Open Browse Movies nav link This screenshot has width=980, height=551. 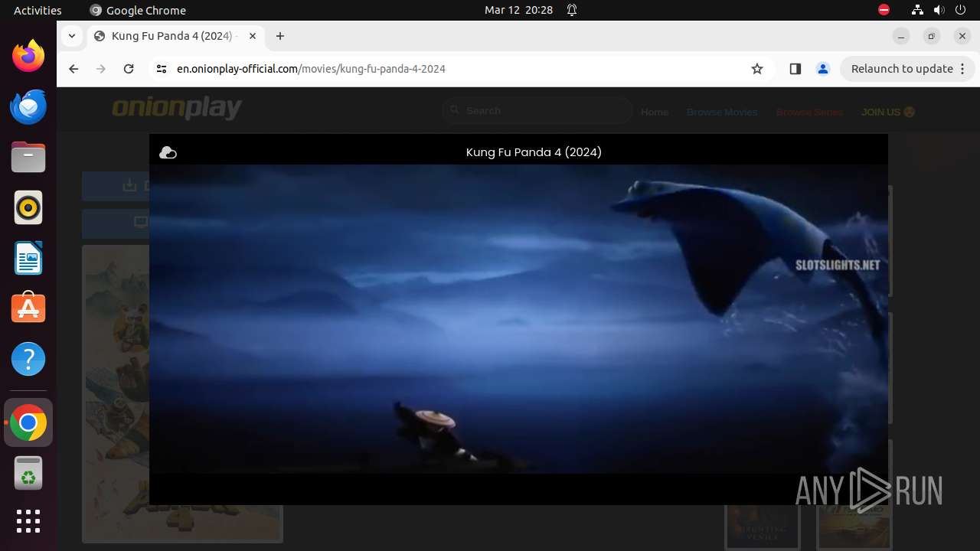722,112
